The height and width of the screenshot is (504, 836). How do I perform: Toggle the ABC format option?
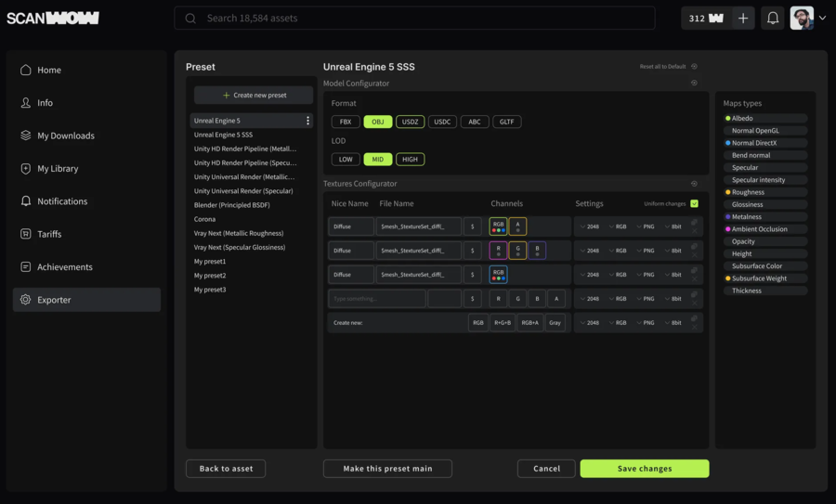click(x=475, y=122)
